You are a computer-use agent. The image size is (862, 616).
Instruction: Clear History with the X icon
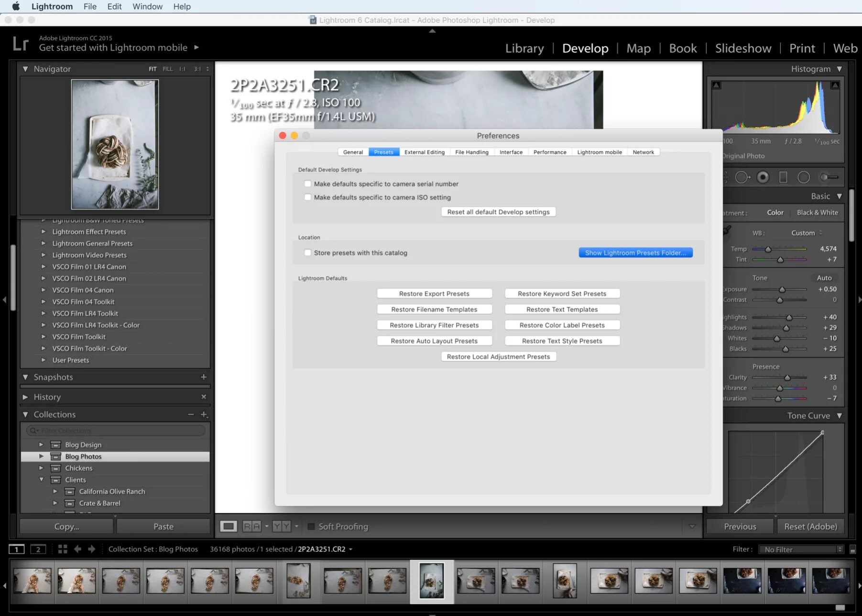[x=204, y=397]
